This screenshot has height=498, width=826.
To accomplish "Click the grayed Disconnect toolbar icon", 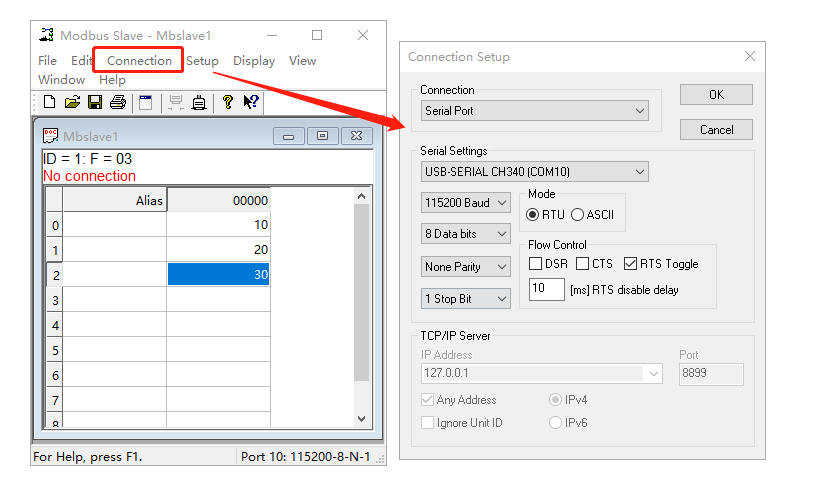I will tap(175, 102).
